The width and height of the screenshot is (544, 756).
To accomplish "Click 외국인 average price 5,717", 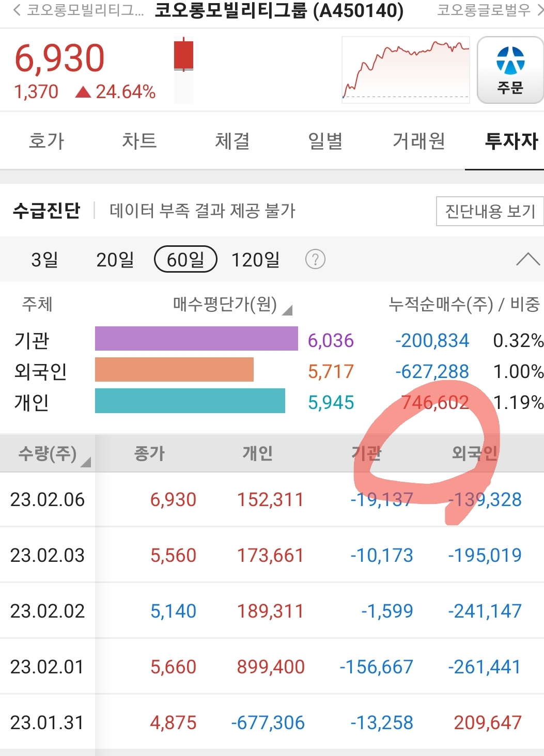I will (331, 372).
